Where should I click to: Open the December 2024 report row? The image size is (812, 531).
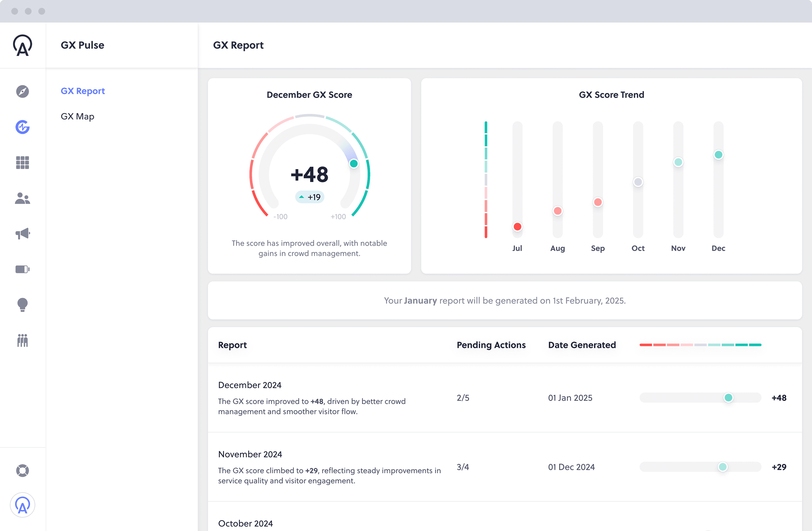(x=250, y=385)
